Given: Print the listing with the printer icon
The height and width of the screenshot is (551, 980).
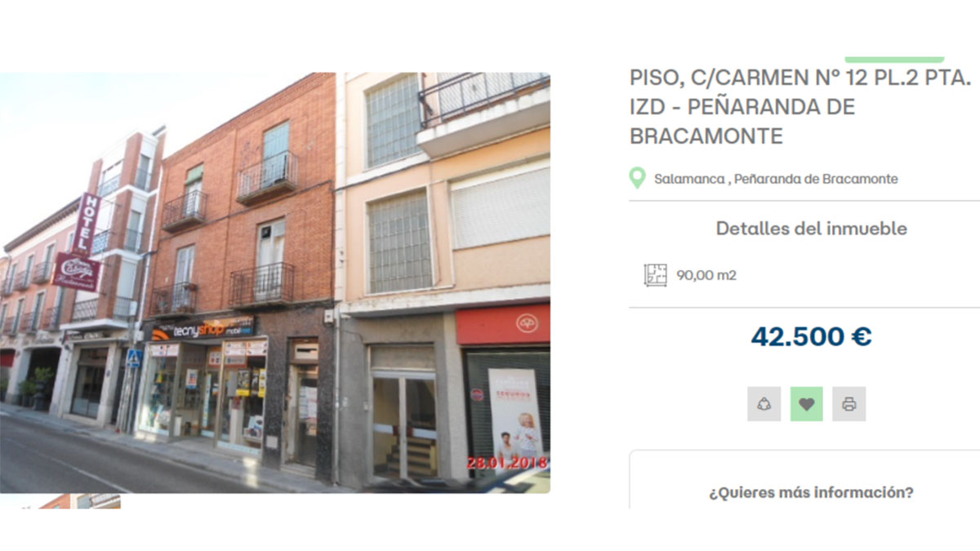Looking at the screenshot, I should click(x=849, y=404).
